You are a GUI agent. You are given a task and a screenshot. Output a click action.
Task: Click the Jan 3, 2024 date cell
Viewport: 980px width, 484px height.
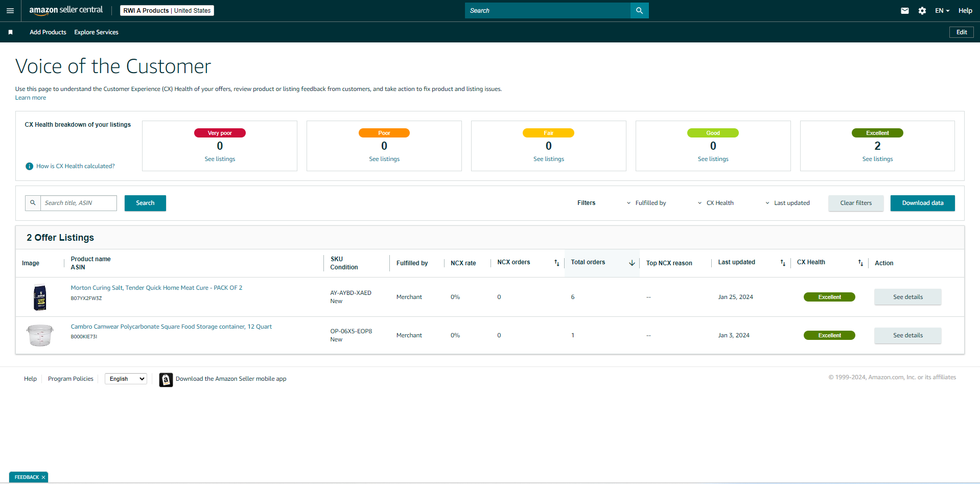tap(734, 335)
